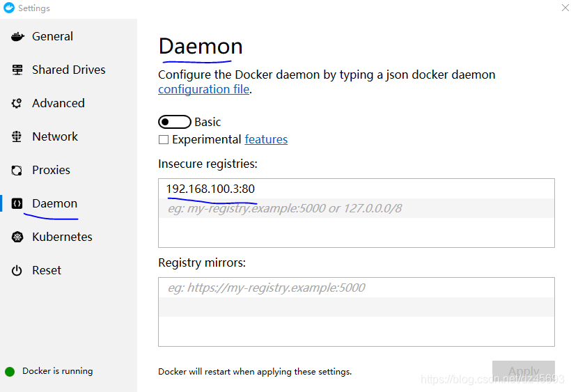
Task: Click the empty insecure registries entry field
Action: [x=356, y=208]
